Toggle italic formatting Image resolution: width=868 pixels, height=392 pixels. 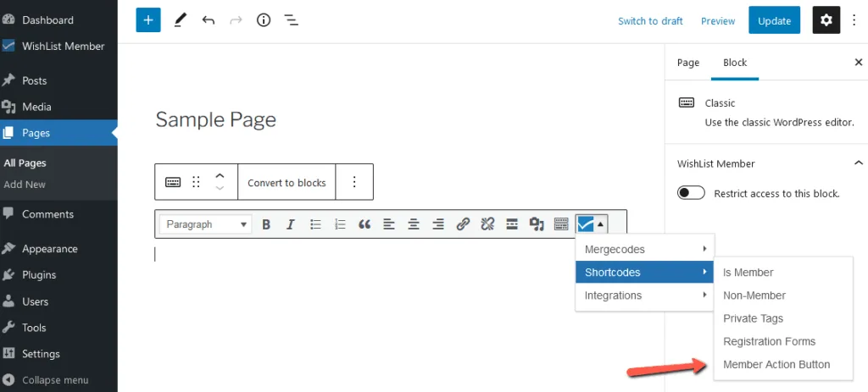(291, 224)
